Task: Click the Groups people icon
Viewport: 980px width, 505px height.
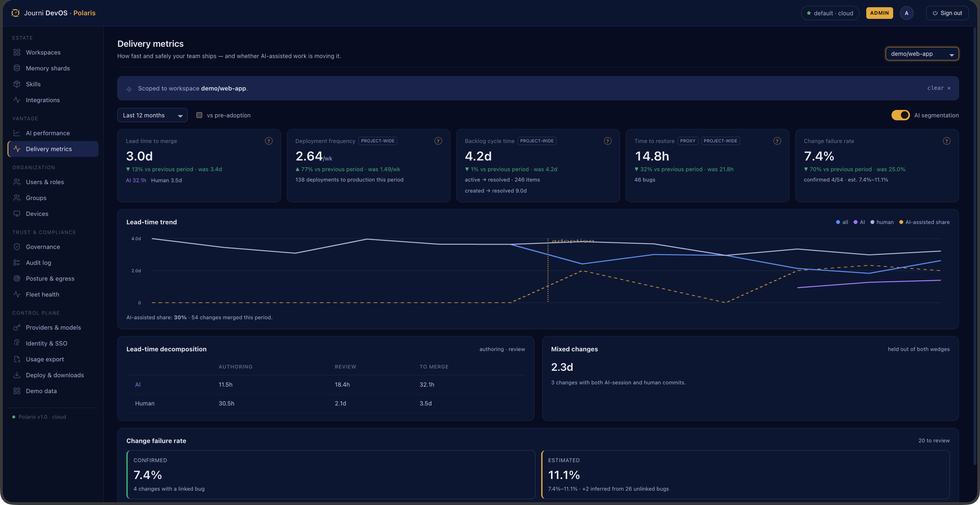Action: [x=17, y=198]
